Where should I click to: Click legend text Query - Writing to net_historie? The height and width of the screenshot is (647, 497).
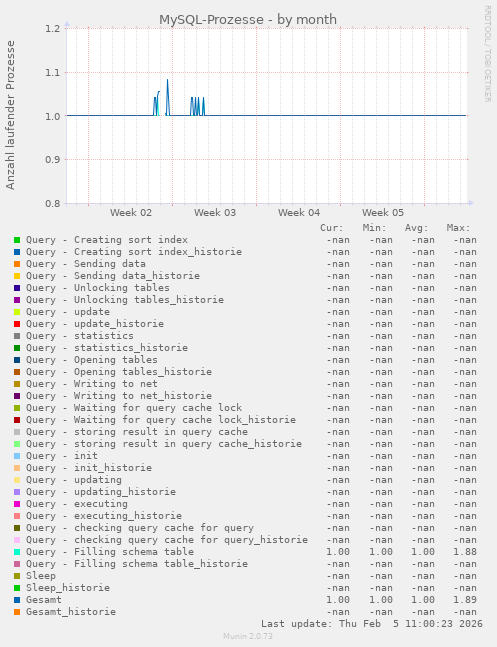(119, 396)
